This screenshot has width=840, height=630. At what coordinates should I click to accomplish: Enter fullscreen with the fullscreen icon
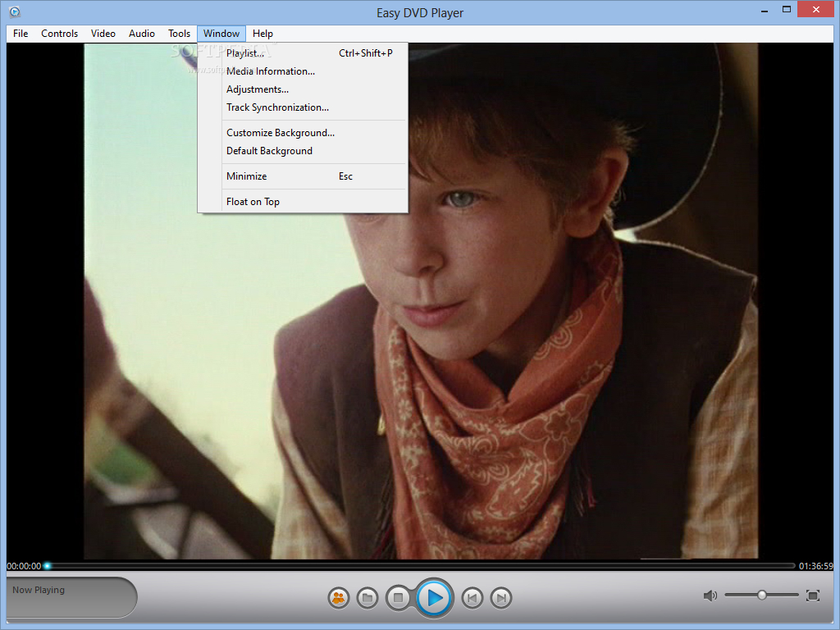coord(813,596)
